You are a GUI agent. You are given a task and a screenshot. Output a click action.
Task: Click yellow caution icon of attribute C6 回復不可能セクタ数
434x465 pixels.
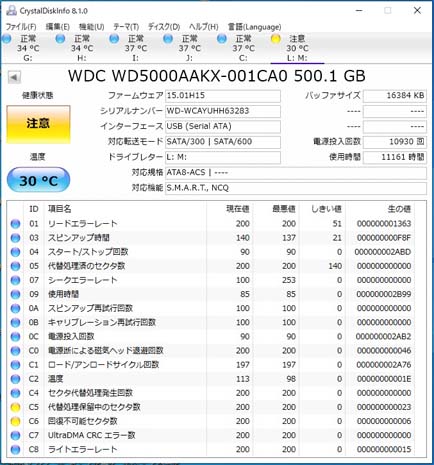coord(15,421)
